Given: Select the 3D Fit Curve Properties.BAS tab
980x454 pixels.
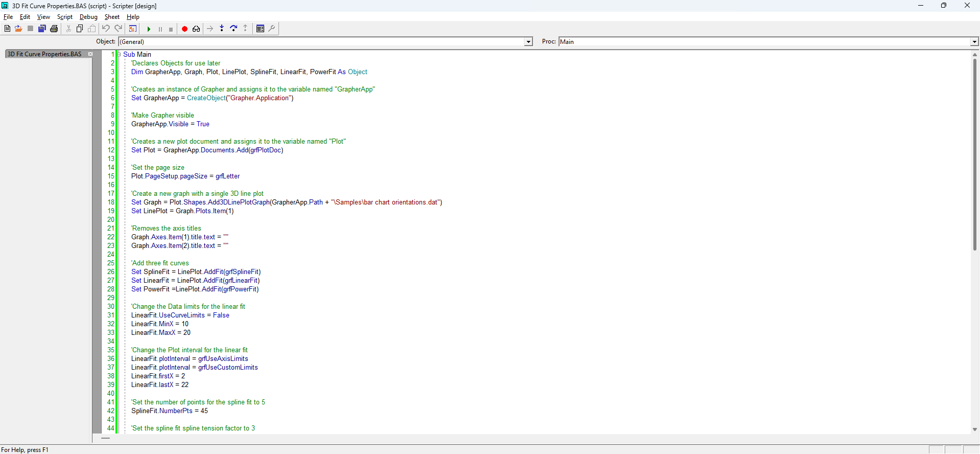Looking at the screenshot, I should pyautogui.click(x=44, y=54).
